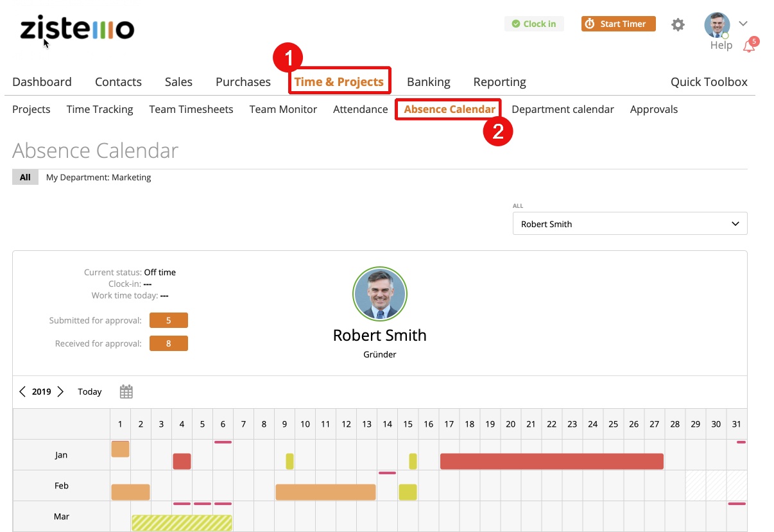Select the yellow absence on Jan 9
Screen dimensions: 774x532
tap(290, 461)
